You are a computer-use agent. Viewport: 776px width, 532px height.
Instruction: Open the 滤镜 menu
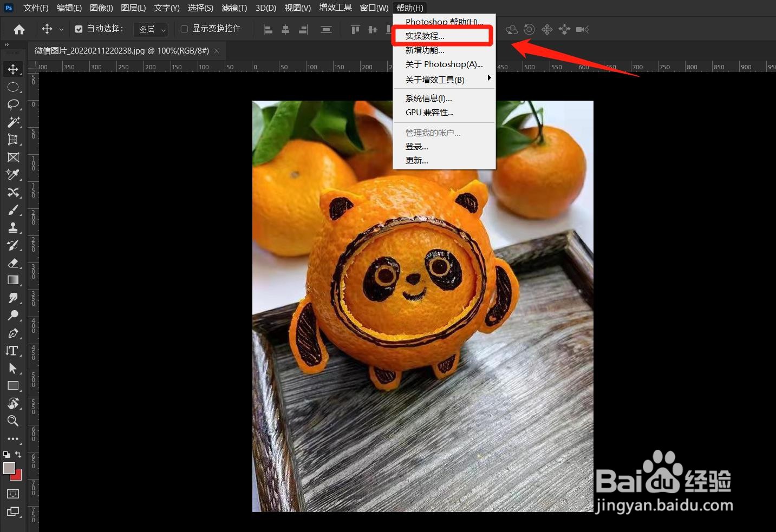[x=234, y=8]
